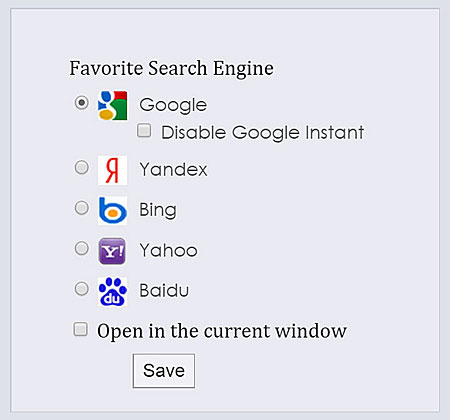The image size is (450, 420).
Task: Select the Yandex radio button
Action: (82, 167)
